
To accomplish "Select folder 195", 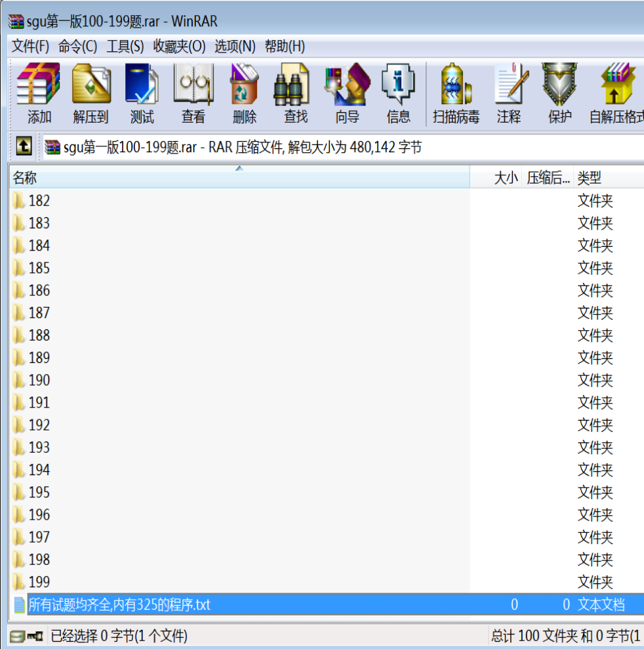I will [39, 492].
